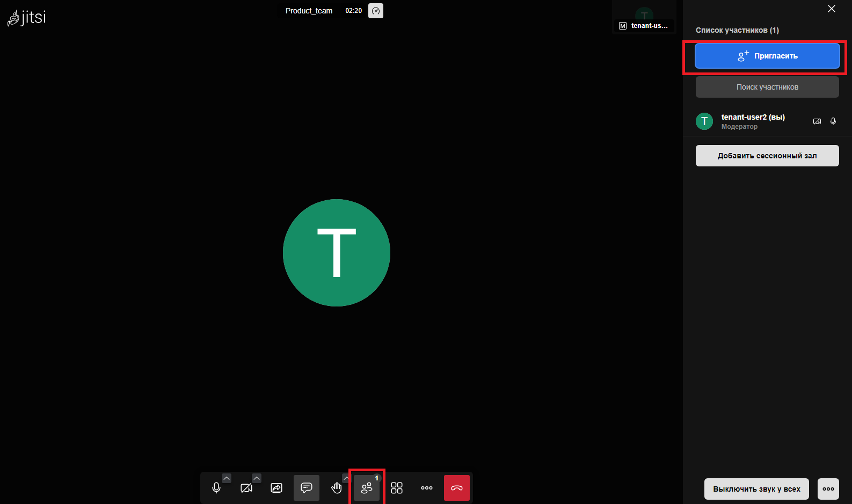Click the moderator M badge on thumbnail
The image size is (852, 504).
[623, 26]
